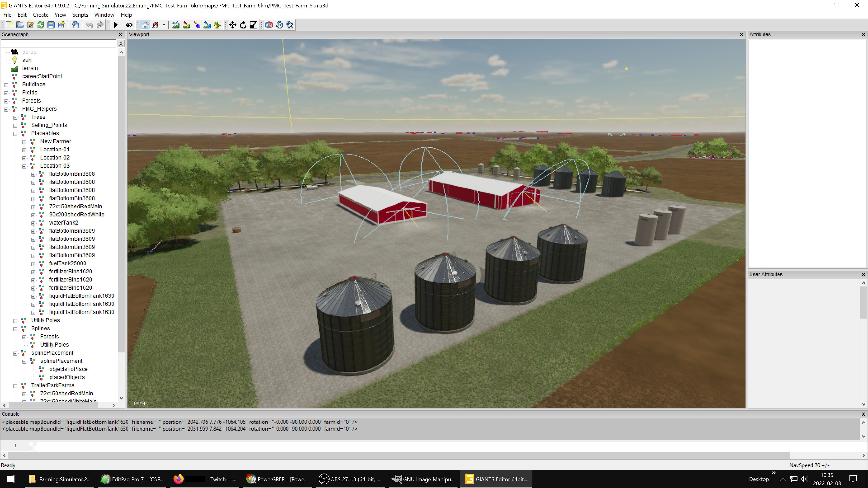Select the terrain detail texture paint icon
The width and height of the screenshot is (868, 488).
(x=186, y=25)
